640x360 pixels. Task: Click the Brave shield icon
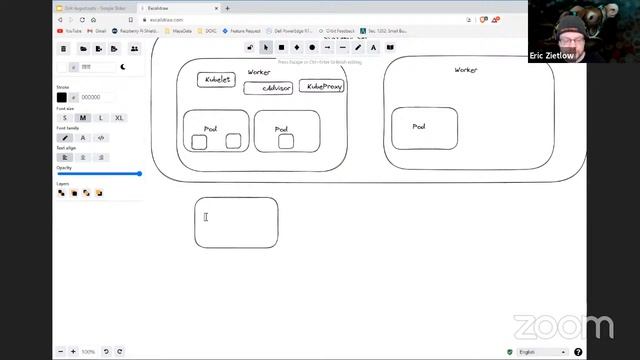[x=483, y=20]
